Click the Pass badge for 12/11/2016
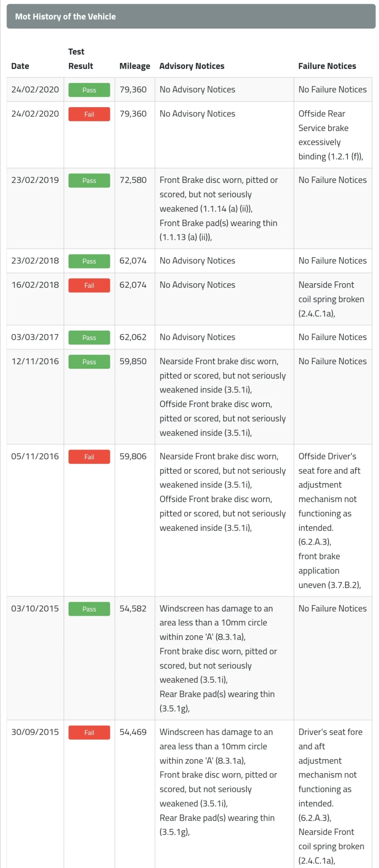The width and height of the screenshot is (379, 868). 89,362
